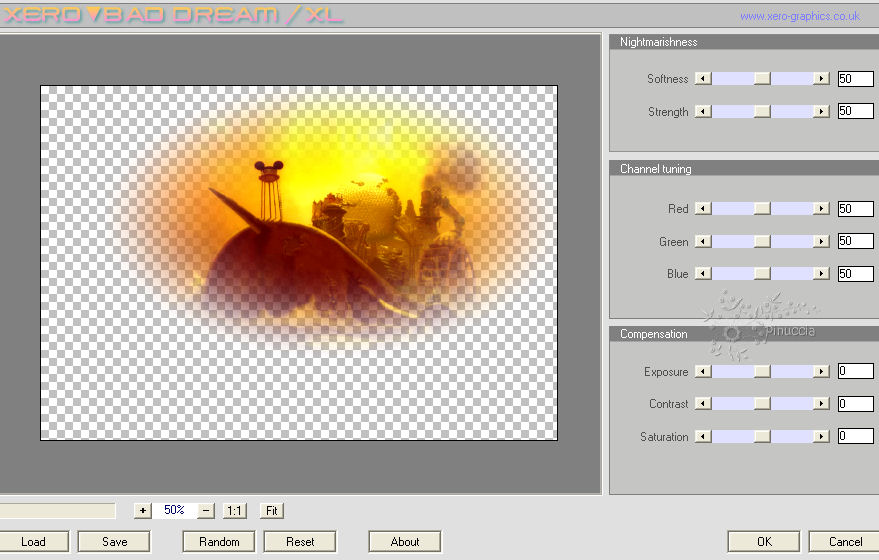
Task: Increase Exposure with right arrow
Action: [821, 371]
